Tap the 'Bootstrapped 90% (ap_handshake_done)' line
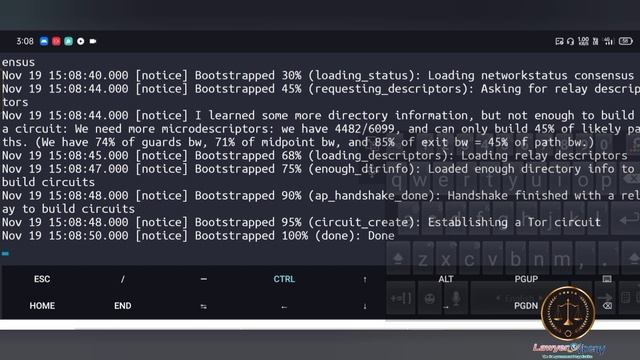 (320, 196)
